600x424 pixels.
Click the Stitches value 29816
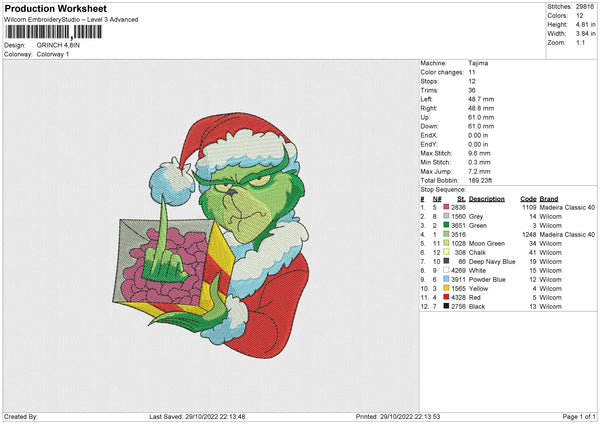585,7
